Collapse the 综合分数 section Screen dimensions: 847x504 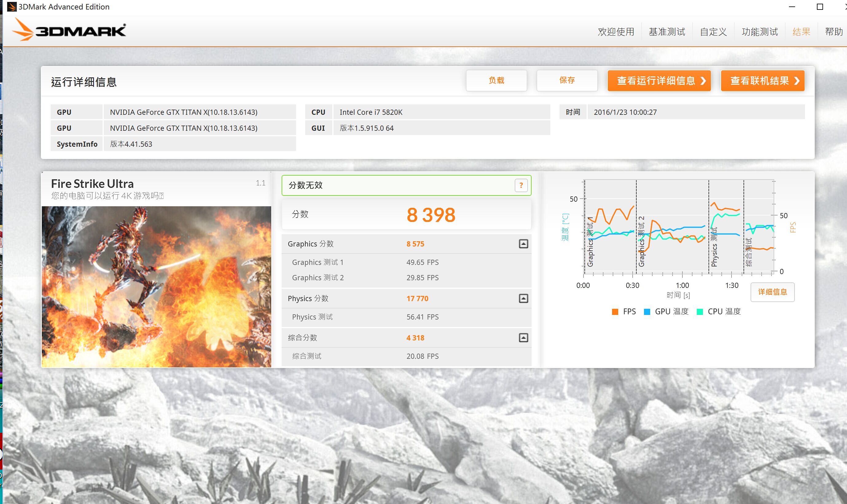tap(523, 338)
